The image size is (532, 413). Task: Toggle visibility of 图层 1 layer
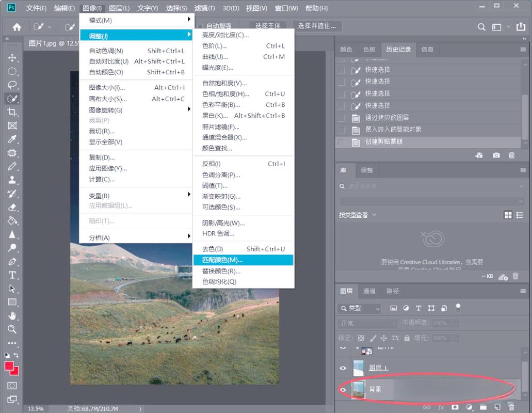[343, 368]
